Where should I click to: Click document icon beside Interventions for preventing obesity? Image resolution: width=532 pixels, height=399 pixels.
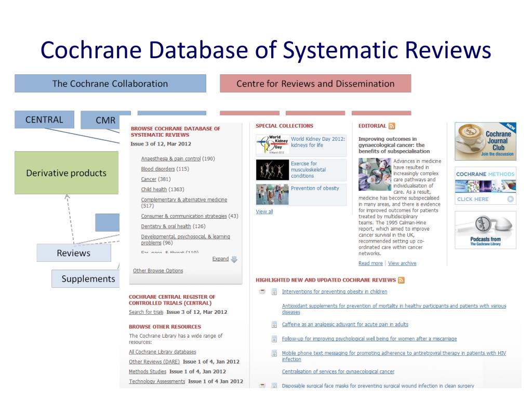coord(274,292)
